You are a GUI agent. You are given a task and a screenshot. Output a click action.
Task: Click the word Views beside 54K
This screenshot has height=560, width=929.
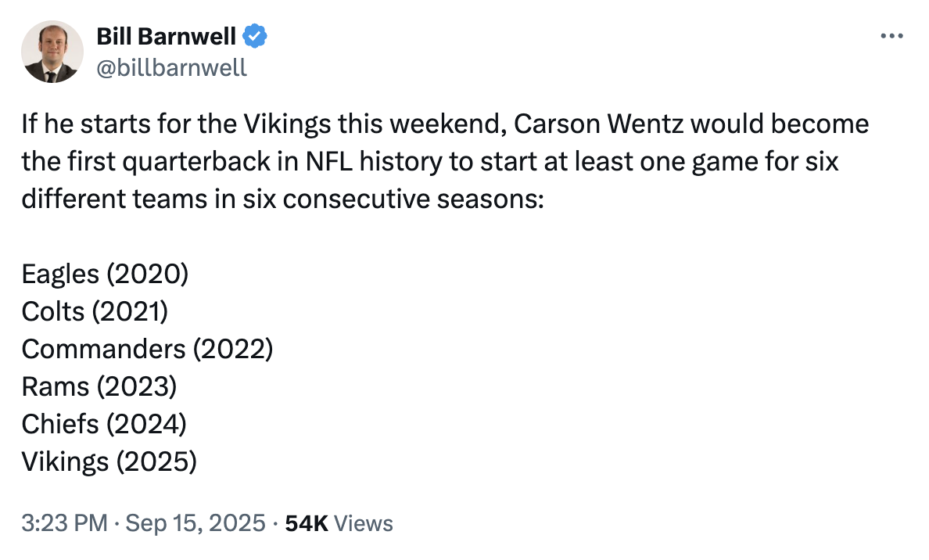coord(363,523)
